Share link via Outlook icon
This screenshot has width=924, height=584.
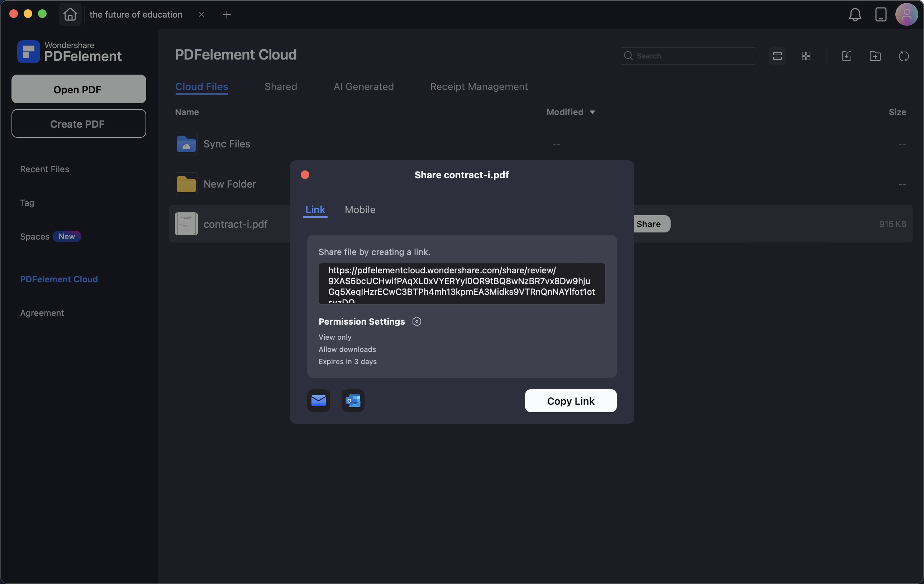pos(353,400)
